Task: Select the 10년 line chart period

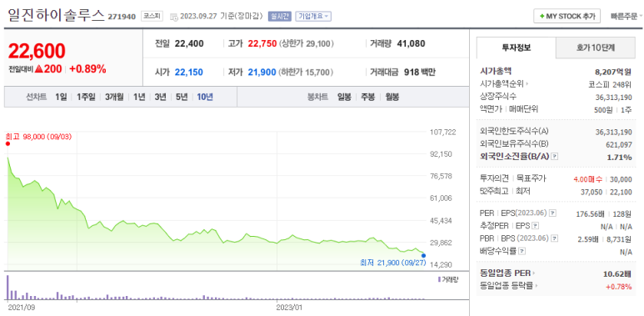Action: coord(205,97)
